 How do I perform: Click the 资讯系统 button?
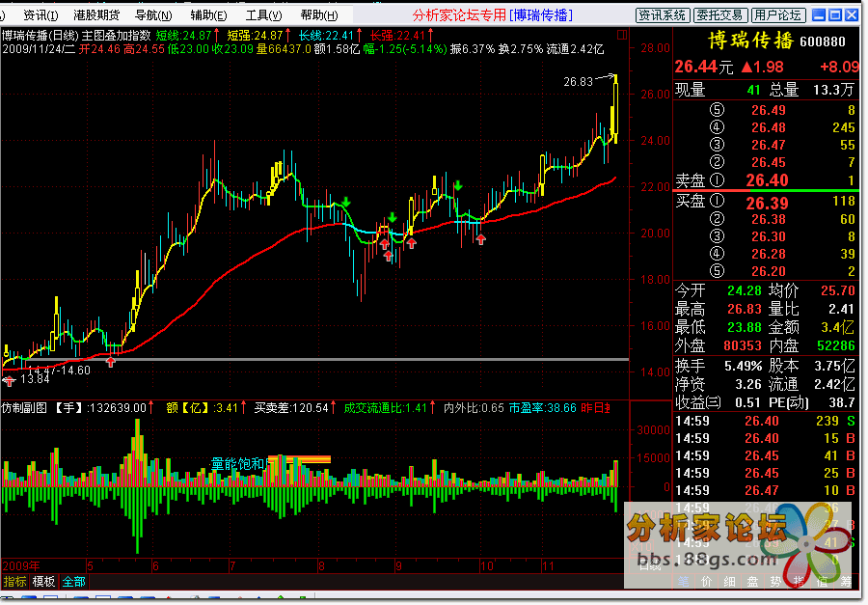[662, 15]
